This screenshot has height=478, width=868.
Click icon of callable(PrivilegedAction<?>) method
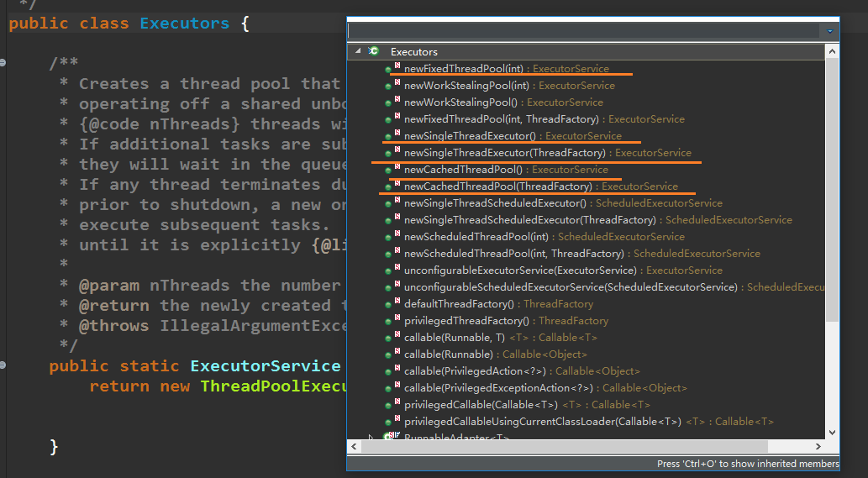(x=392, y=371)
